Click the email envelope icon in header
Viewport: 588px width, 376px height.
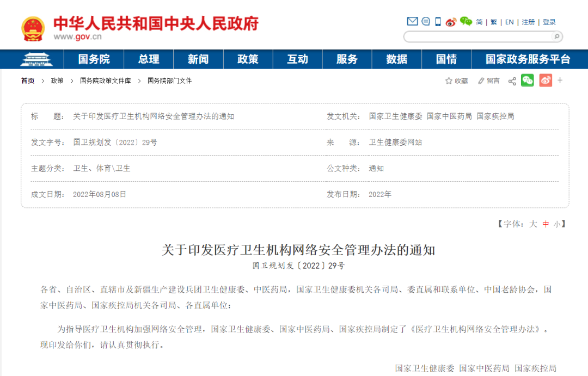pyautogui.click(x=412, y=22)
